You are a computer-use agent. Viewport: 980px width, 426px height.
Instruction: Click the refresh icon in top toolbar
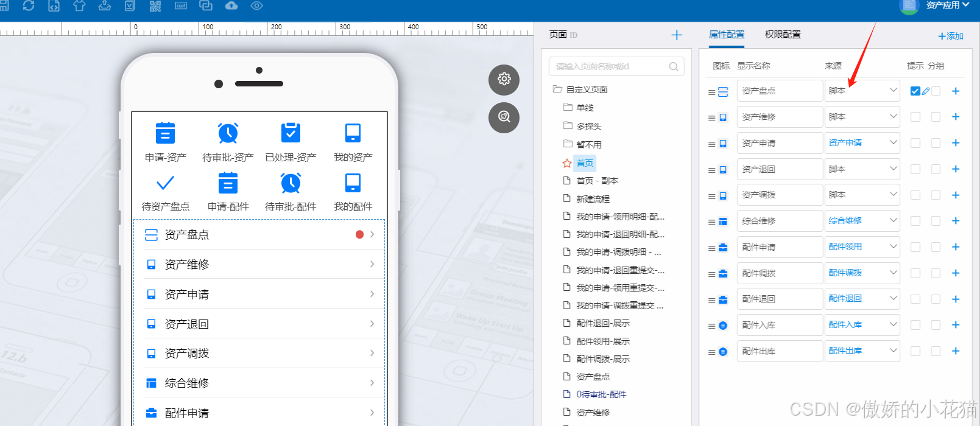coord(28,5)
